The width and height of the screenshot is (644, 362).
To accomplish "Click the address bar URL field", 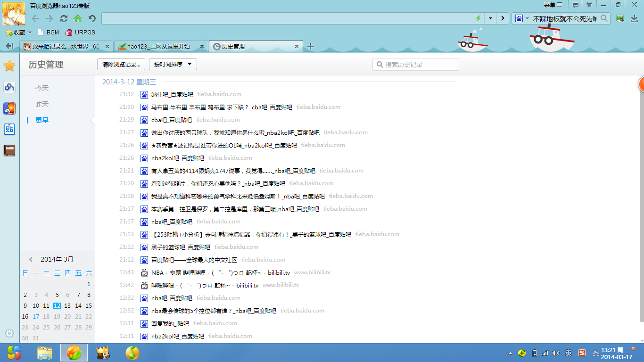I will click(288, 18).
